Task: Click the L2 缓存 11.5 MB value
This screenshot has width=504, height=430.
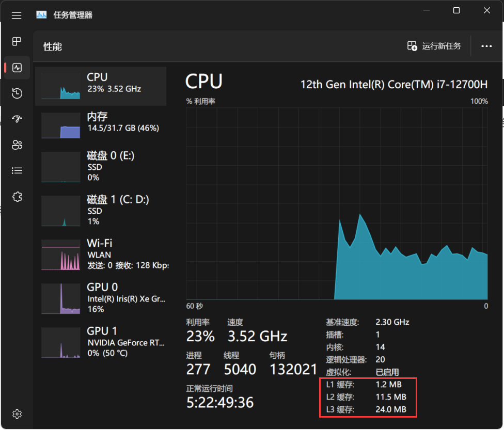Action: [391, 397]
